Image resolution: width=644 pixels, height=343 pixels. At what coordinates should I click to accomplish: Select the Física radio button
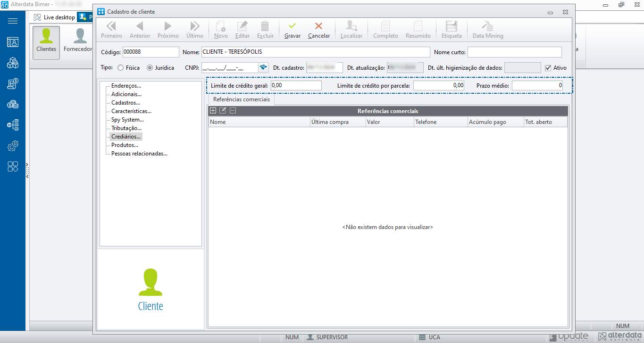(121, 68)
